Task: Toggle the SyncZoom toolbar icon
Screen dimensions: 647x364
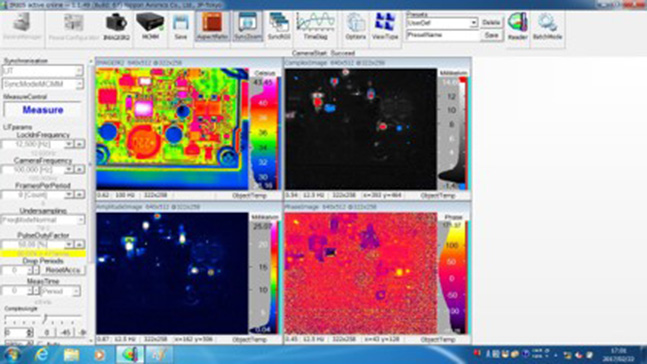Action: click(248, 26)
